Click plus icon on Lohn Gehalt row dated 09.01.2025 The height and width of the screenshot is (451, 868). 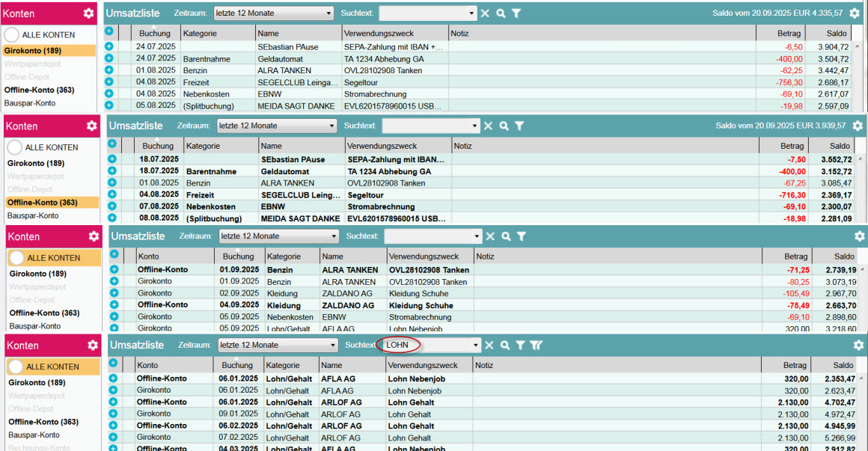(x=114, y=414)
